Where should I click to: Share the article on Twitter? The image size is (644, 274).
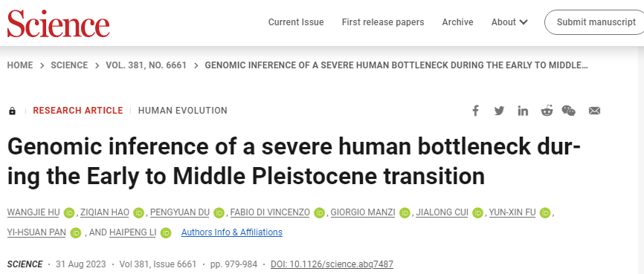[x=499, y=111]
